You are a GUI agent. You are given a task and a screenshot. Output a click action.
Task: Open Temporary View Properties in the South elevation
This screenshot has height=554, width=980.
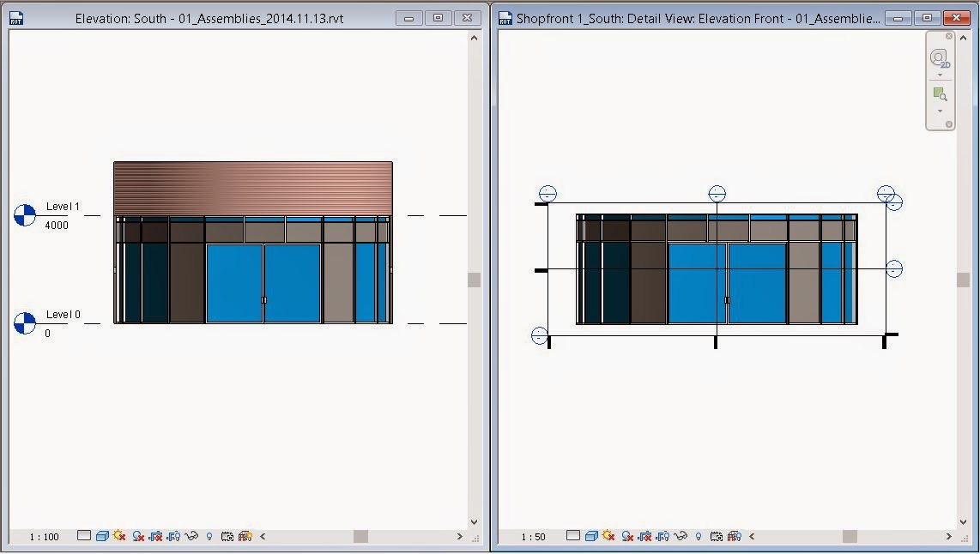226,536
